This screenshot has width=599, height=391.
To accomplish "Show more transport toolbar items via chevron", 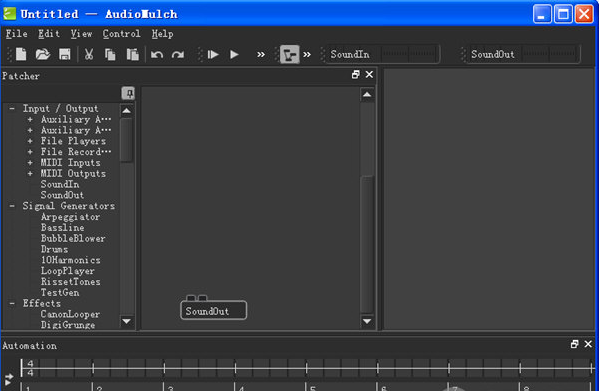I will point(261,55).
